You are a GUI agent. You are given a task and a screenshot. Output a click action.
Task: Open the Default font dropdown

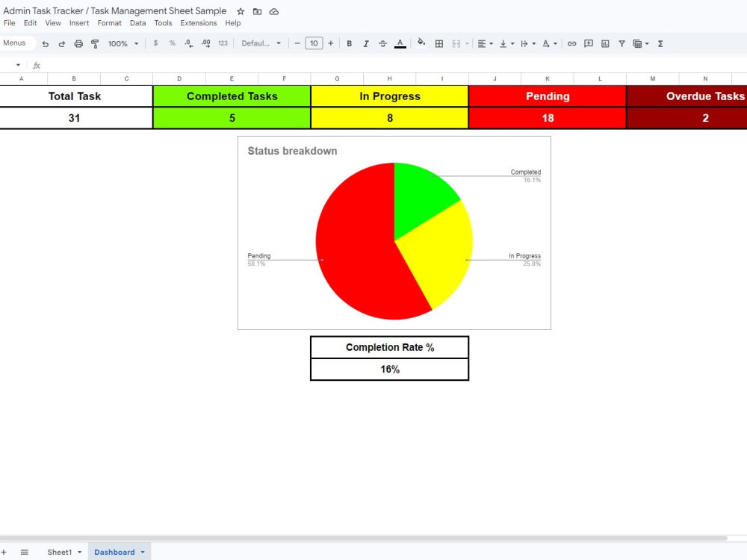pos(261,43)
